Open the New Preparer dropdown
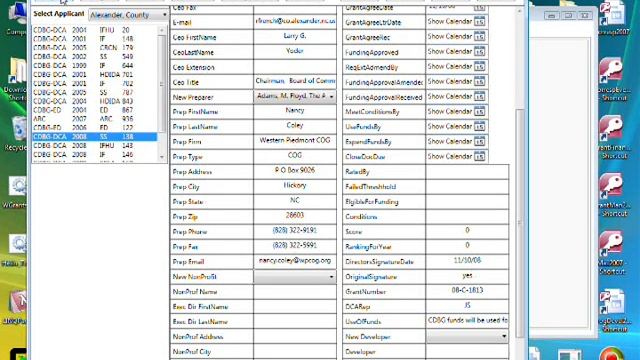640x360 pixels. [x=295, y=96]
